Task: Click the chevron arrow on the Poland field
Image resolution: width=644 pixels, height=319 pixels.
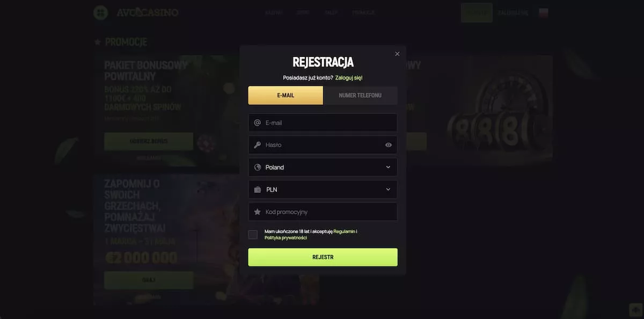Action: pos(388,167)
